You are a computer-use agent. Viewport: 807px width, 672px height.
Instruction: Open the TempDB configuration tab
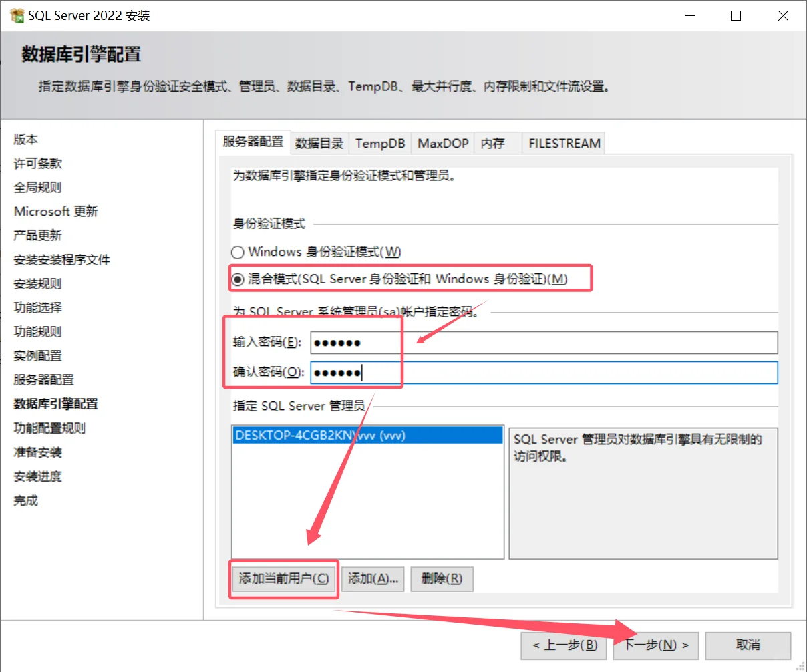[379, 143]
